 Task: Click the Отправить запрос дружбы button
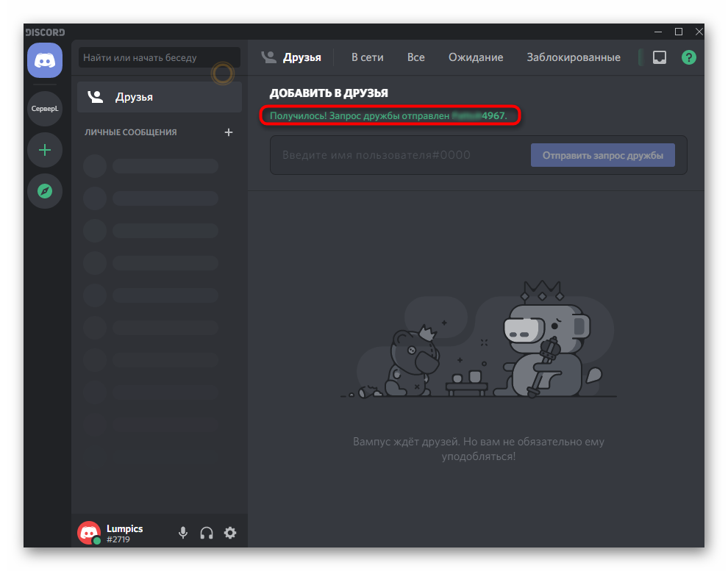click(602, 155)
